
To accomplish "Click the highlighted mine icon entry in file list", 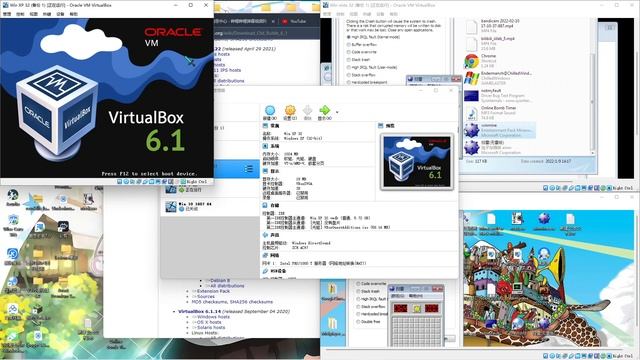I will pos(471,130).
